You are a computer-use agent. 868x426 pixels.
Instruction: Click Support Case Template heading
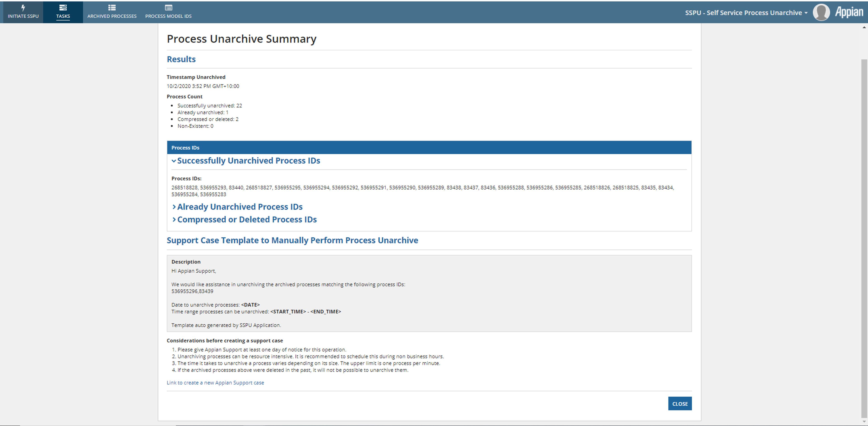(x=292, y=241)
